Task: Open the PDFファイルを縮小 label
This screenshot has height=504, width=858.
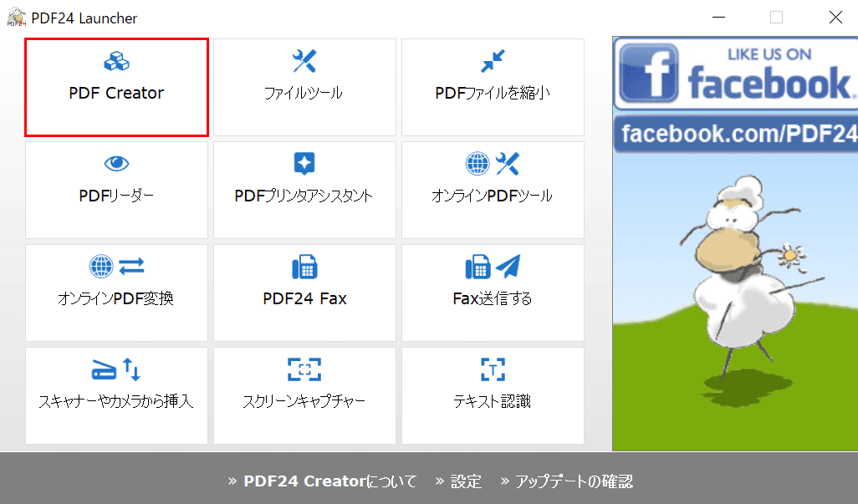Action: point(493,93)
